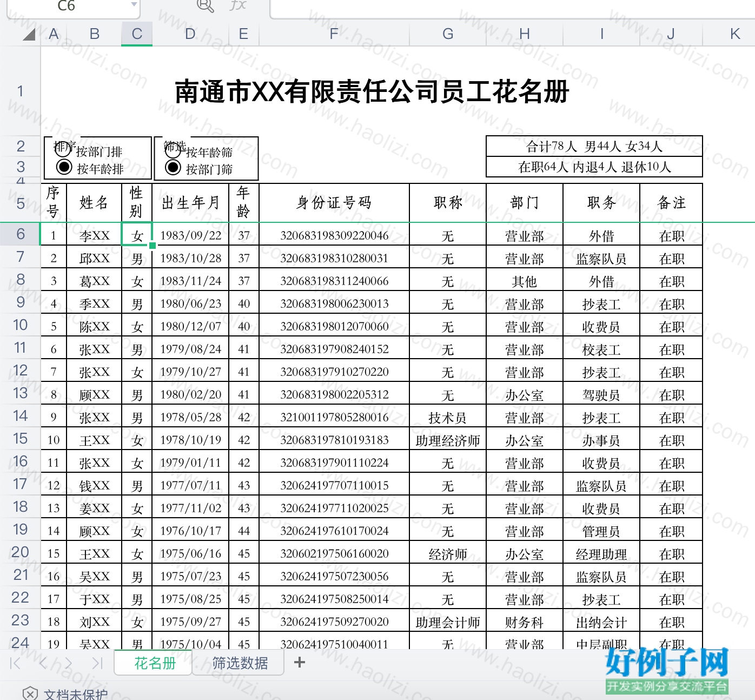Click the 在职64人 内退4人 退休10人 cell
Image resolution: width=755 pixels, height=700 pixels.
tap(594, 167)
